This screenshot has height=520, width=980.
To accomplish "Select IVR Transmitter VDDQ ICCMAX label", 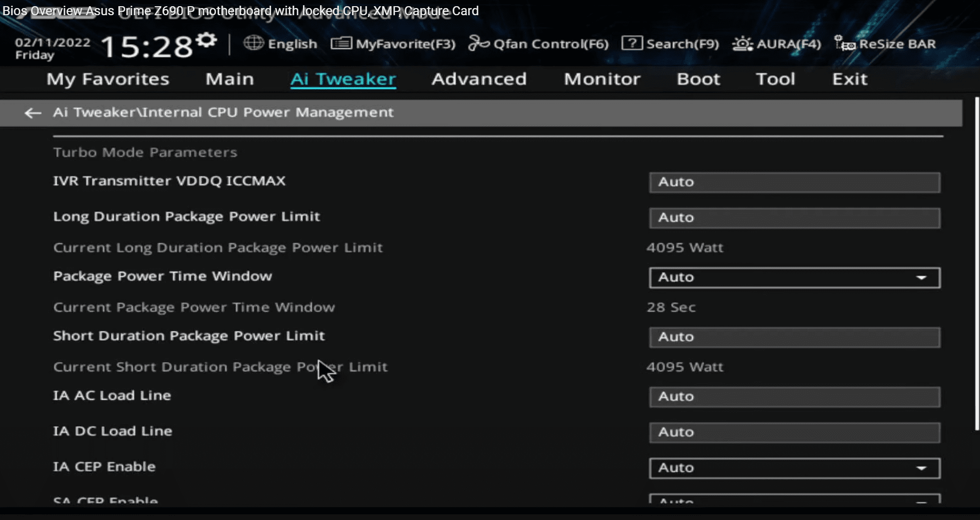I will (169, 181).
